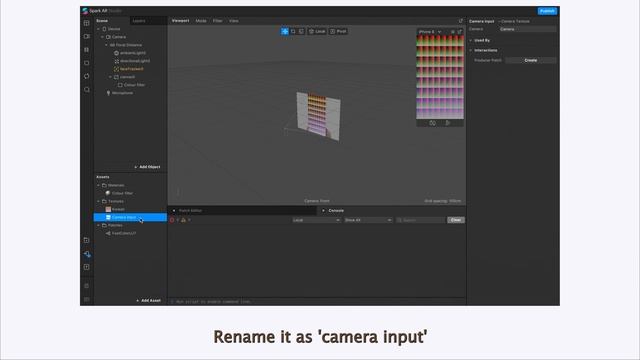Clear the console output
The width and height of the screenshot is (640, 360).
(x=456, y=220)
